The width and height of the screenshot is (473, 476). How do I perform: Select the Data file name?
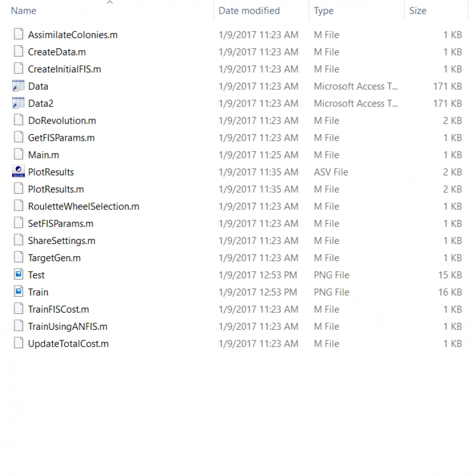coord(38,86)
